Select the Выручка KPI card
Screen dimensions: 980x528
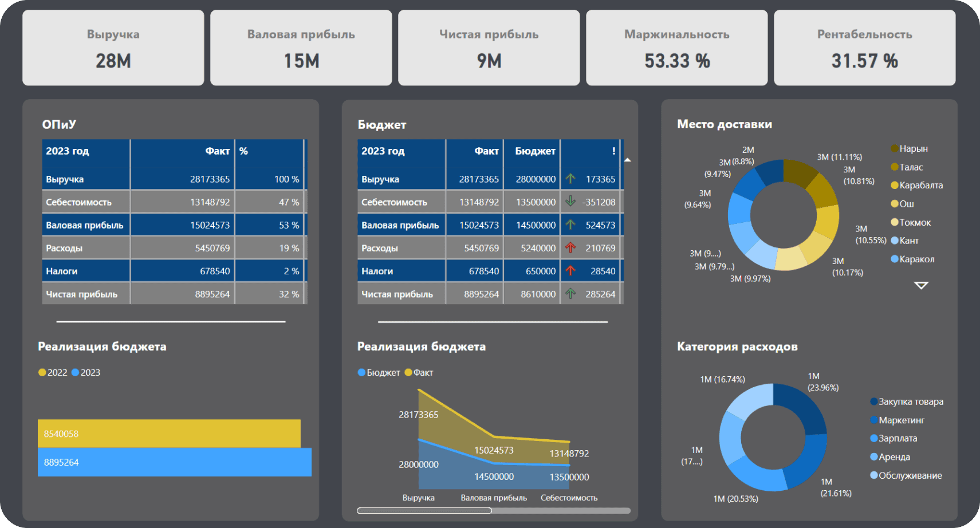[113, 48]
